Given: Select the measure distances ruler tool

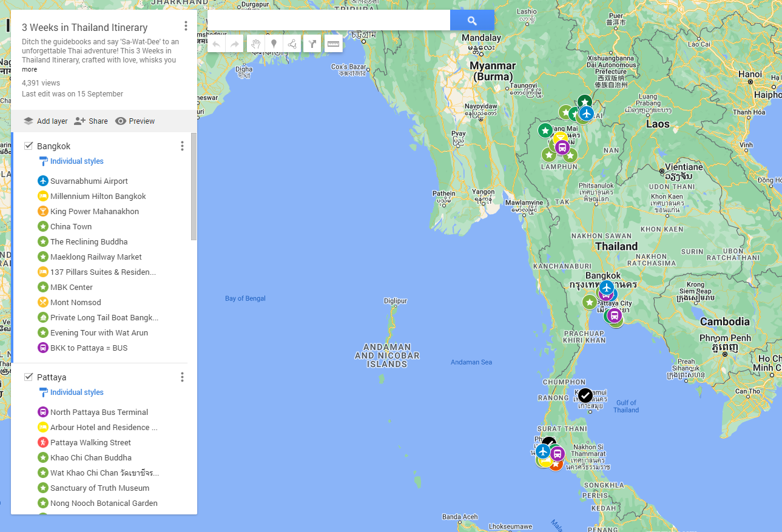Looking at the screenshot, I should point(333,44).
